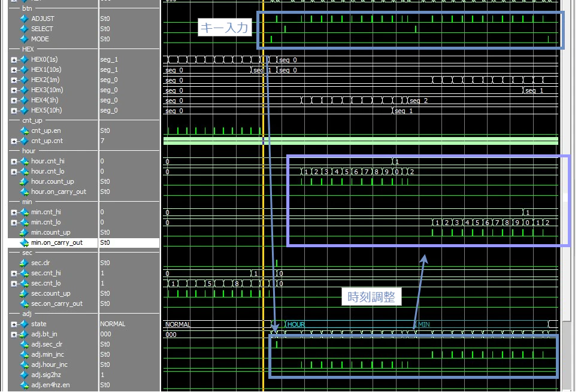
Task: Expand the HEX1(10s) signal bus
Action: coord(14,70)
